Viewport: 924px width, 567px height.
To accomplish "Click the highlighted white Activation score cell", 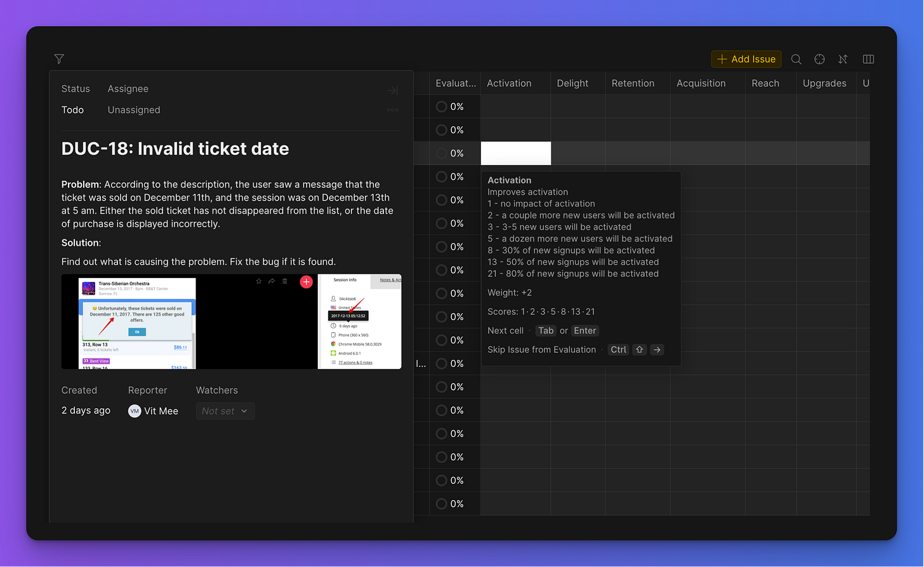I will [516, 153].
